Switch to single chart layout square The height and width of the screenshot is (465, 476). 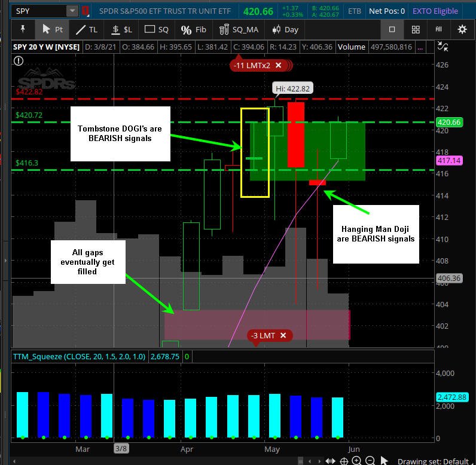pos(392,29)
